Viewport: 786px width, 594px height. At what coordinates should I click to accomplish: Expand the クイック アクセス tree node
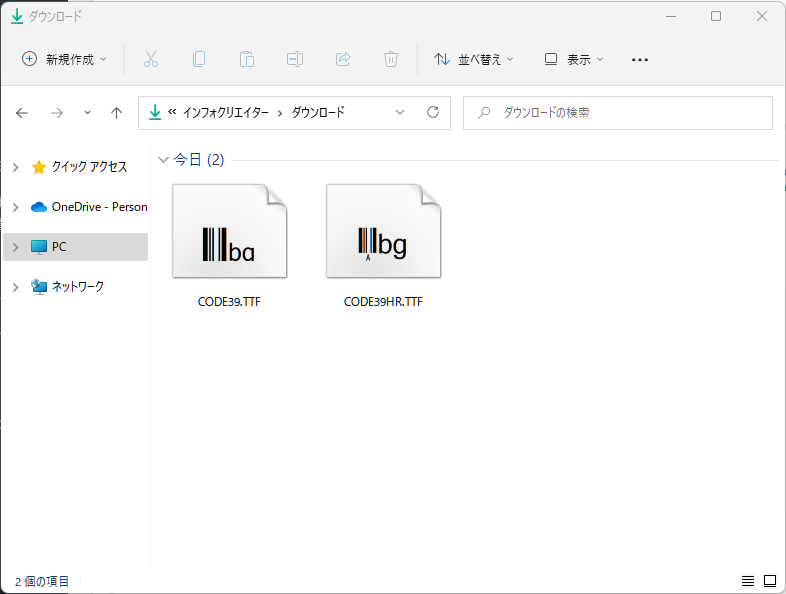click(15, 167)
